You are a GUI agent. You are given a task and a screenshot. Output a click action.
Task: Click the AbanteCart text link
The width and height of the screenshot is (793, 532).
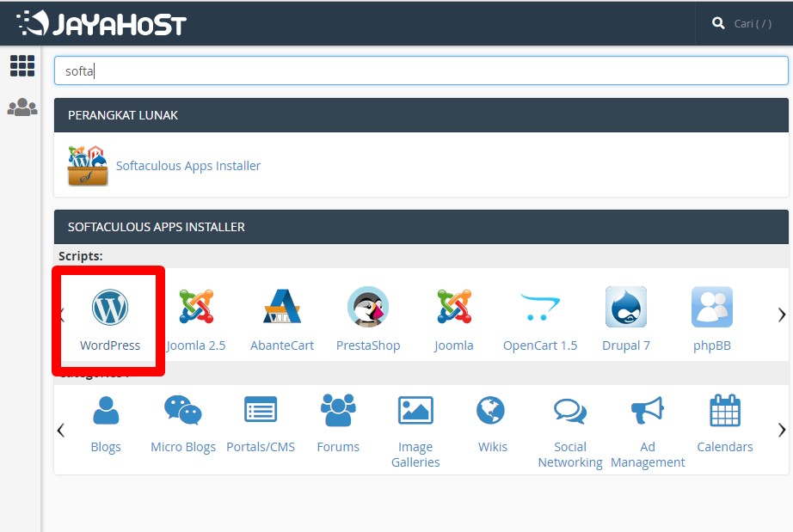pyautogui.click(x=282, y=345)
